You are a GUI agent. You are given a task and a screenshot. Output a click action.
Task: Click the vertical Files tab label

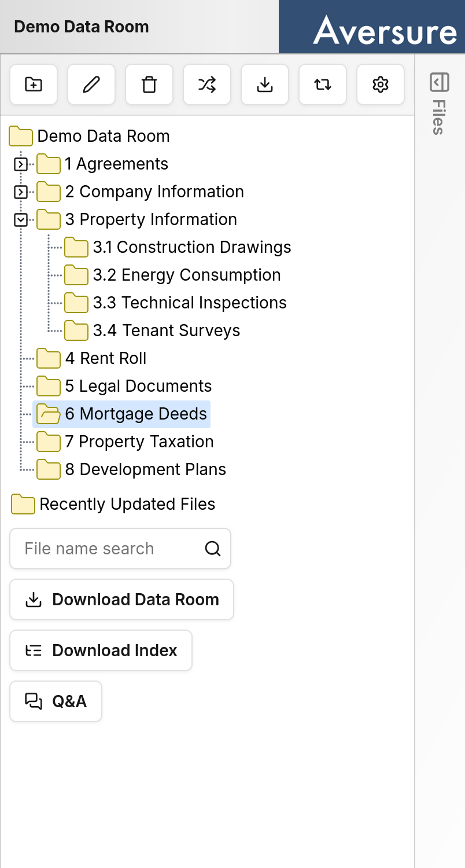pos(439,117)
